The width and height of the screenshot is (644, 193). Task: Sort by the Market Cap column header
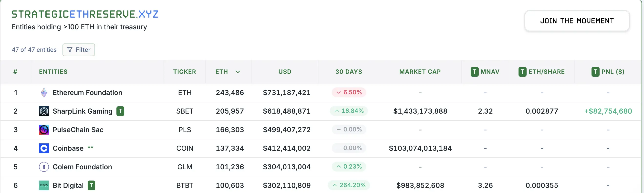tap(420, 72)
